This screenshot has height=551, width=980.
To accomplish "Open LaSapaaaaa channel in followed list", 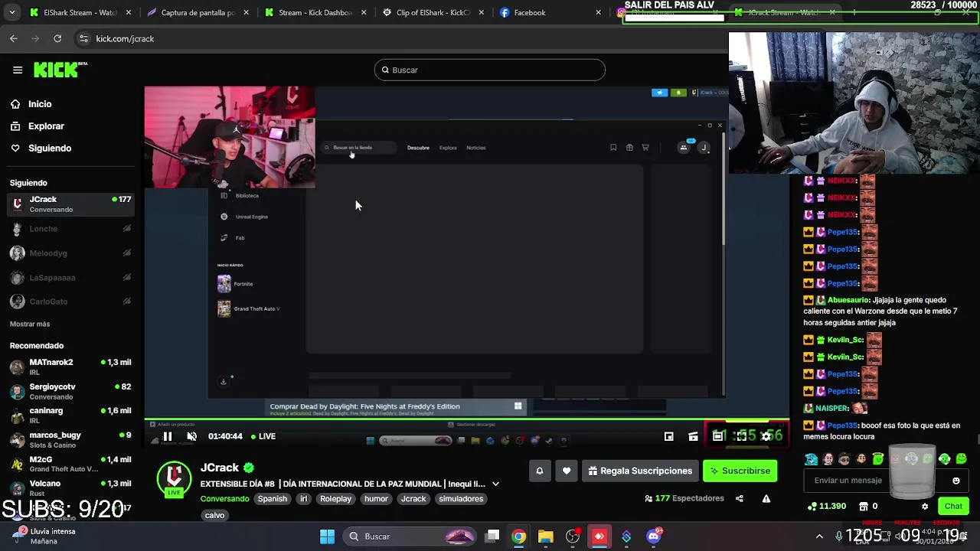I will point(70,278).
